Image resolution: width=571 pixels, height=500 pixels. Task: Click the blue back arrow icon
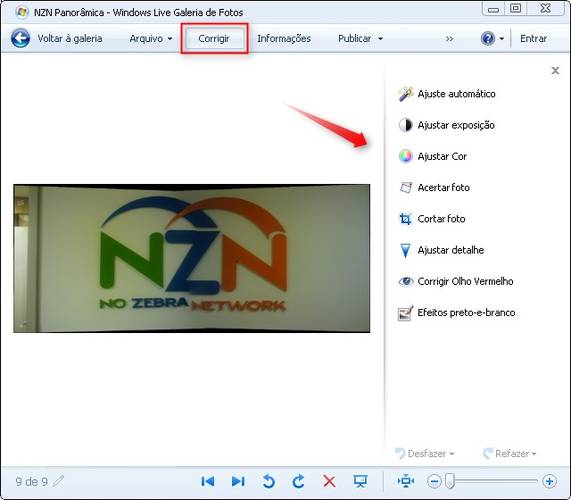click(x=20, y=38)
